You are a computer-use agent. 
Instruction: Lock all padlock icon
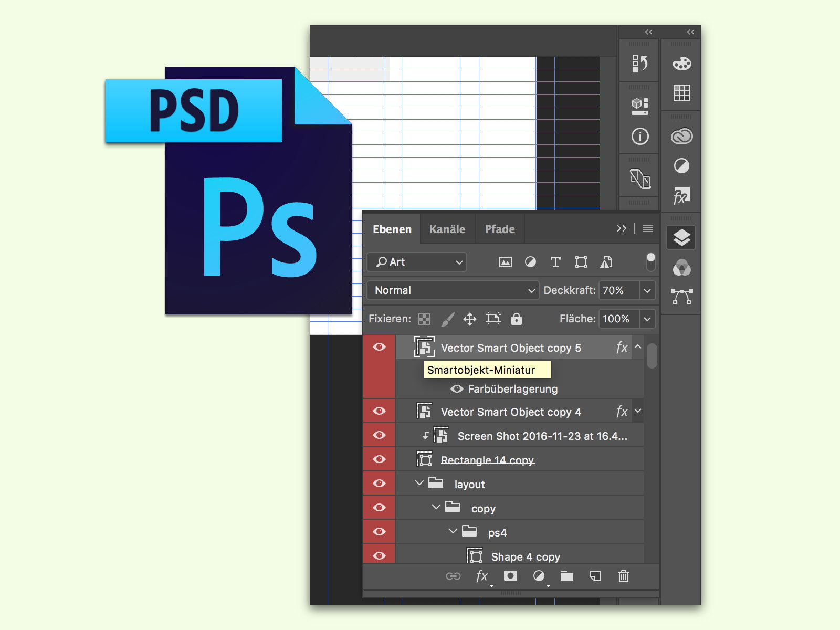coord(517,319)
